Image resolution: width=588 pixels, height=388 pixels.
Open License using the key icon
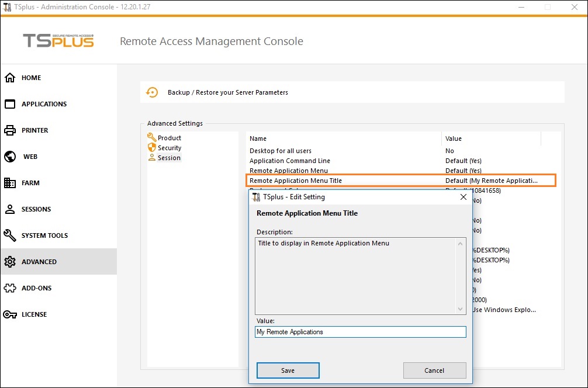pos(10,314)
